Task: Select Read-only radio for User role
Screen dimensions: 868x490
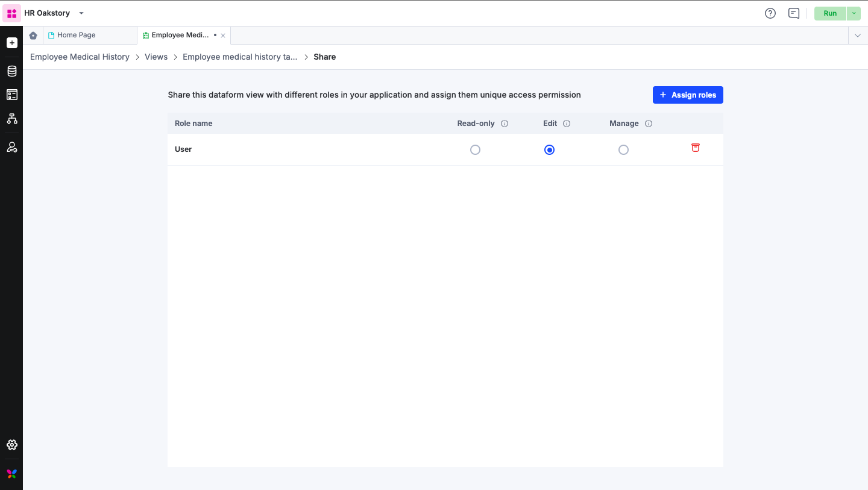Action: pyautogui.click(x=475, y=149)
